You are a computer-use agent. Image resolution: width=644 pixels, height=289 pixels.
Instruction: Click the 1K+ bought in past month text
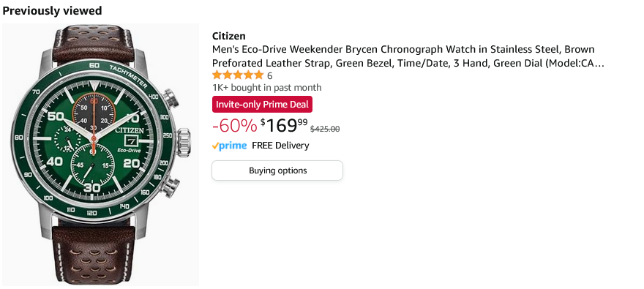pos(267,88)
